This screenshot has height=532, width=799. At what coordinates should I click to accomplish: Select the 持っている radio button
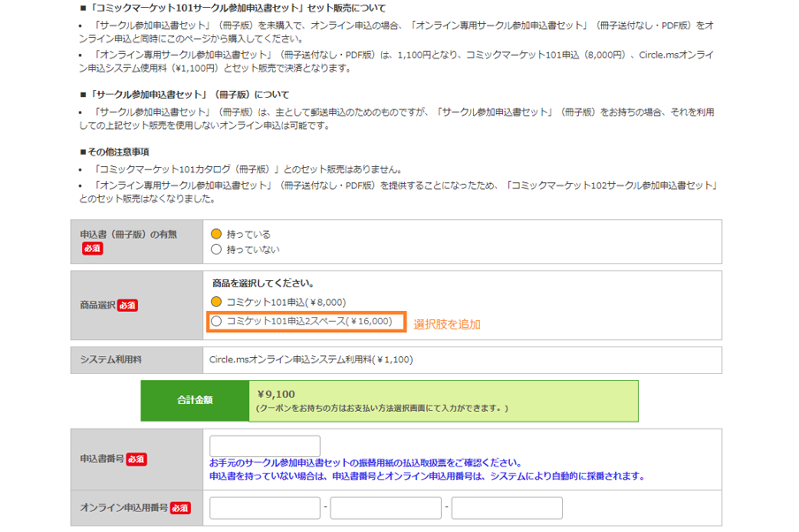click(x=216, y=234)
